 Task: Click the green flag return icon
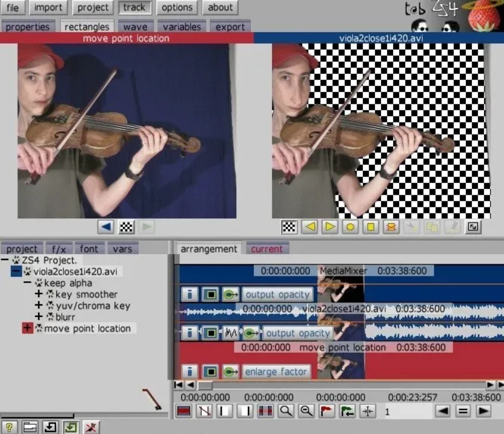(x=347, y=411)
